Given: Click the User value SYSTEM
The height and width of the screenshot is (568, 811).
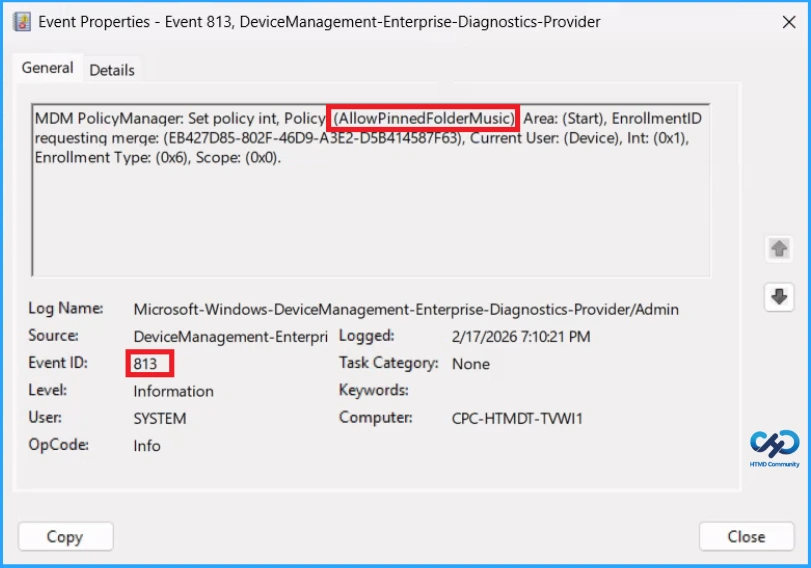Looking at the screenshot, I should (x=160, y=418).
